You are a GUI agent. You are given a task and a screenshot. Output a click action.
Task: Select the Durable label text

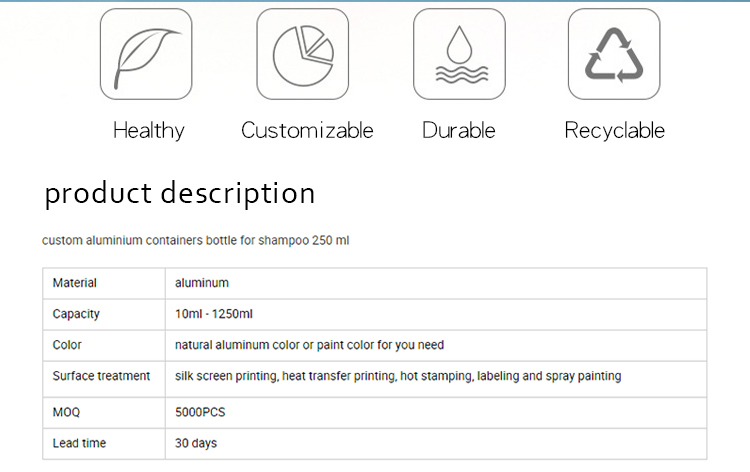pos(459,130)
